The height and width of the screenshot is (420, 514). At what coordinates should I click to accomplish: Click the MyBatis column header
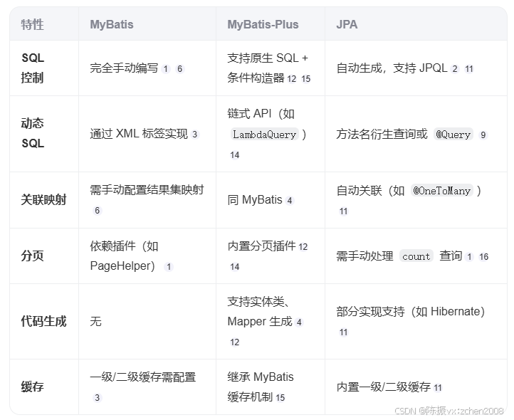click(x=112, y=25)
